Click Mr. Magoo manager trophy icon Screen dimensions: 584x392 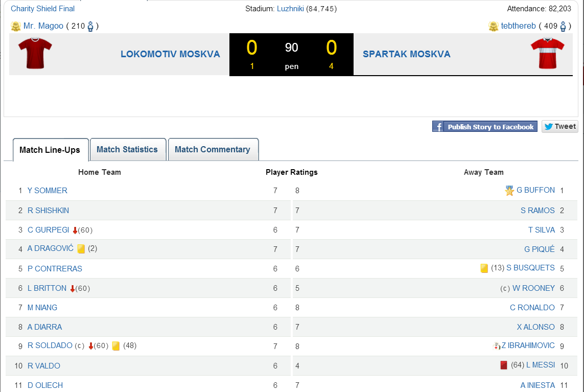point(16,26)
